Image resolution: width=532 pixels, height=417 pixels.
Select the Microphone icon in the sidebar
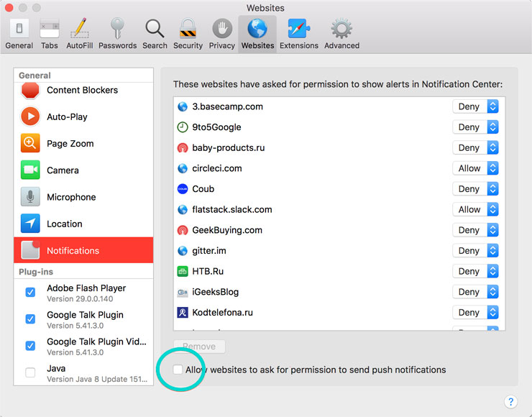pos(30,197)
